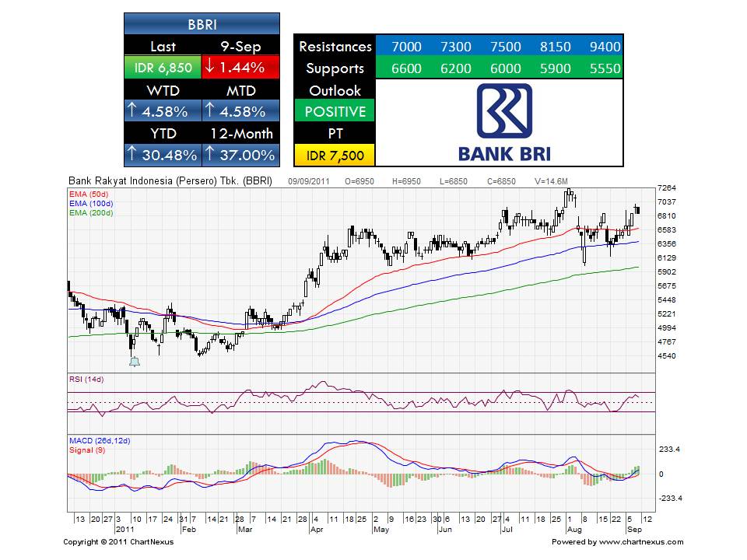Click the Feb month label on time axis
This screenshot has height=560, width=747.
pyautogui.click(x=188, y=530)
